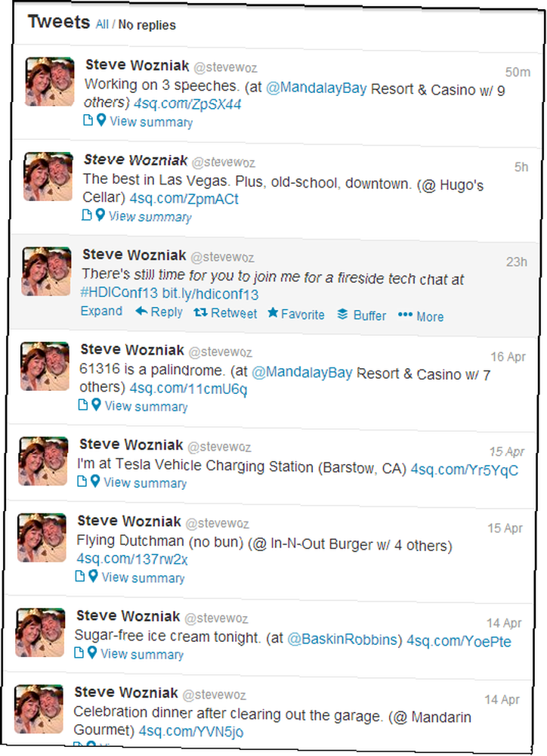The image size is (547, 756).
Task: Open the 4sq.com/ZpmACt link
Action: point(184,199)
